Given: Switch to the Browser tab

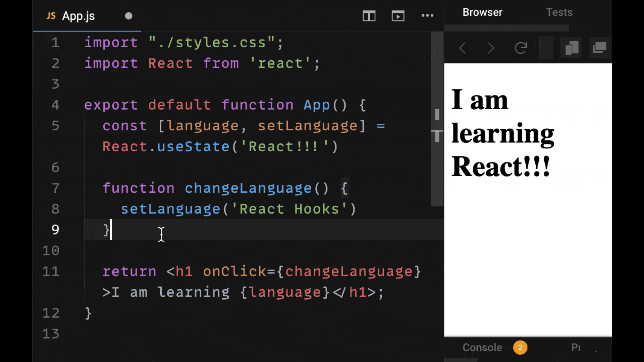Looking at the screenshot, I should [x=482, y=12].
